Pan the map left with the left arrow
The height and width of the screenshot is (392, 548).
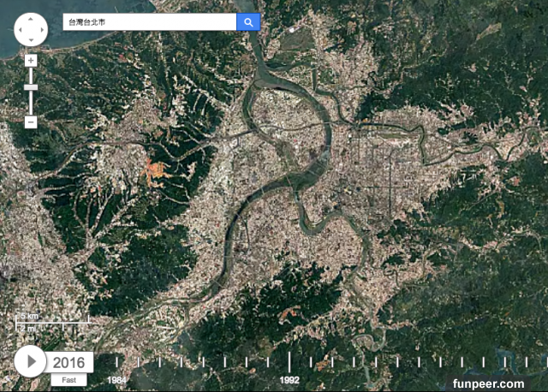click(20, 30)
